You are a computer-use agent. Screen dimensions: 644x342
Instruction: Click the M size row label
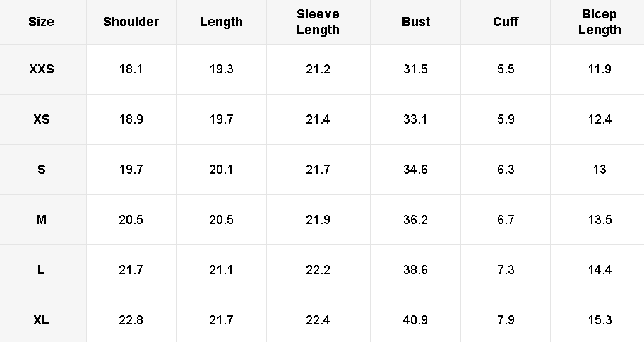(x=41, y=220)
